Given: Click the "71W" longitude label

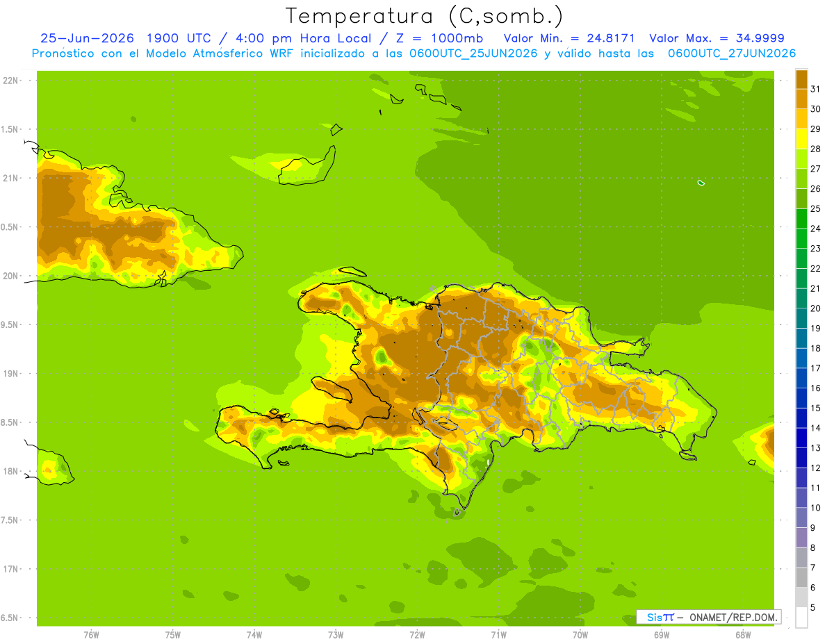Looking at the screenshot, I should tap(498, 634).
